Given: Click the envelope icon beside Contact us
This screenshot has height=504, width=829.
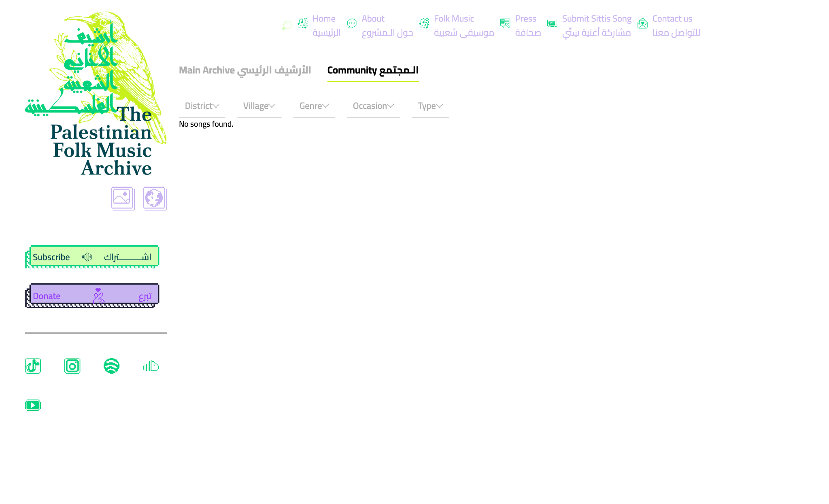Looking at the screenshot, I should 642,23.
